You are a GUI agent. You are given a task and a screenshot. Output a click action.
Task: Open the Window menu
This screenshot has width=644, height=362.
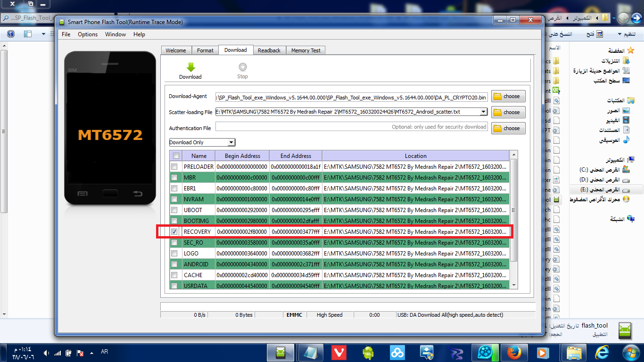116,34
